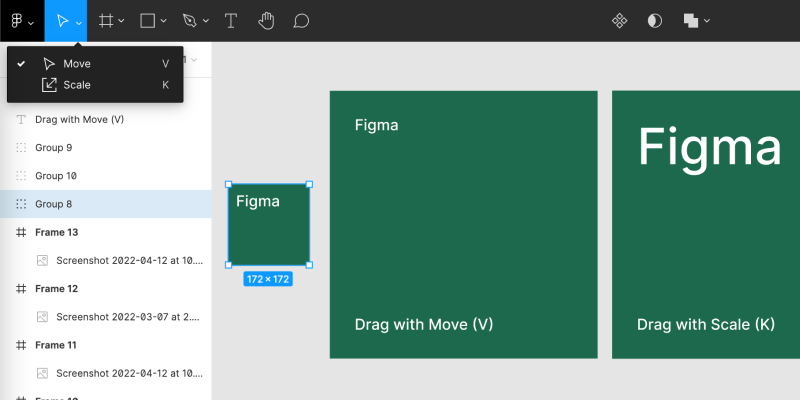Click the Drag with Move (V) canvas text
The width and height of the screenshot is (800, 400).
(424, 324)
